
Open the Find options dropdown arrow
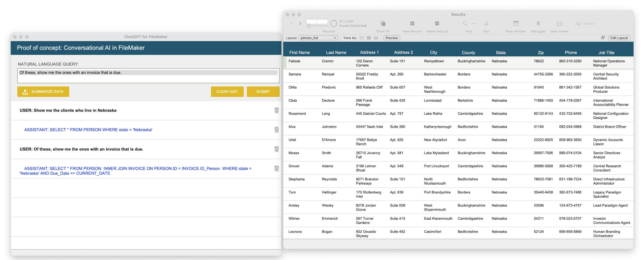click(x=474, y=24)
